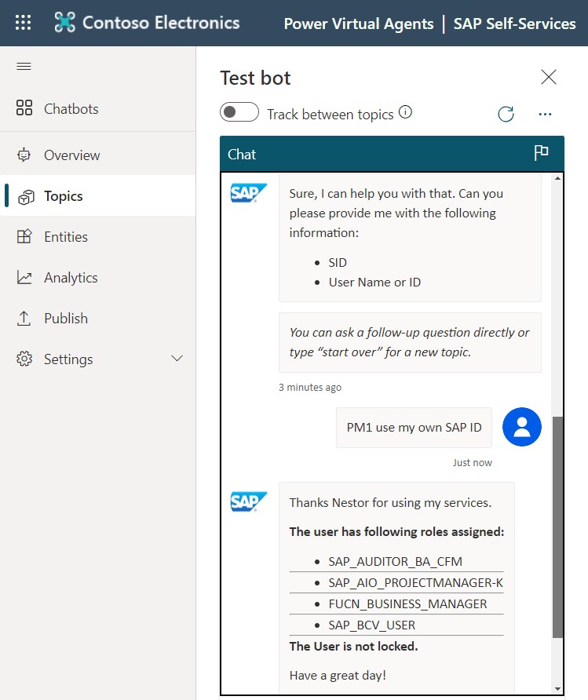Click Contoso Electronics title text
588x700 pixels.
pyautogui.click(x=161, y=22)
